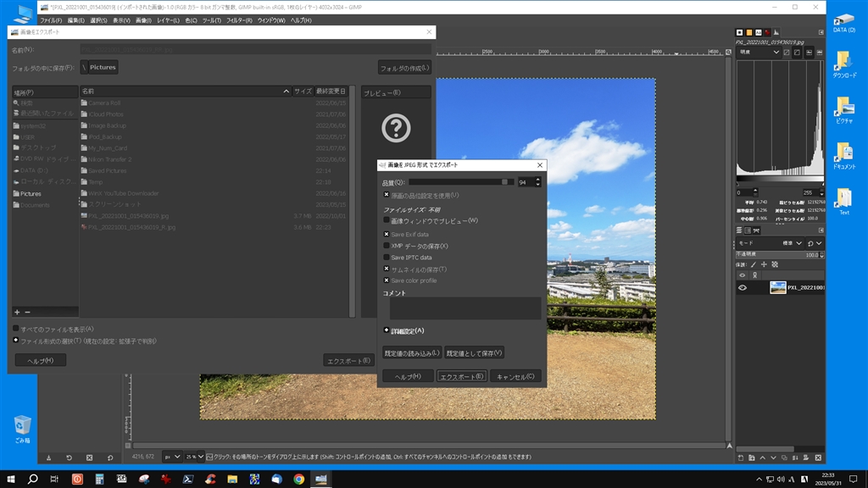868x488 pixels.
Task: Click the layer thumbnail for PXL_20221001
Action: pos(777,287)
